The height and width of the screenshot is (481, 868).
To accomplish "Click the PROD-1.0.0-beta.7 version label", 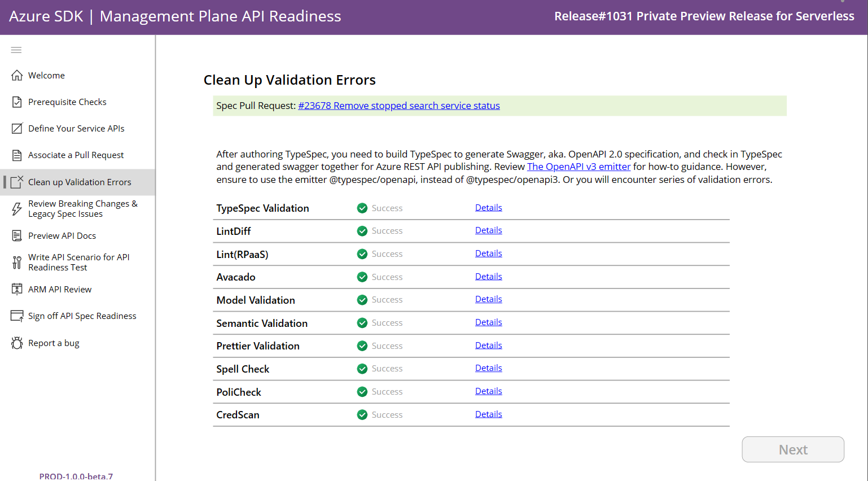I will pos(76,476).
